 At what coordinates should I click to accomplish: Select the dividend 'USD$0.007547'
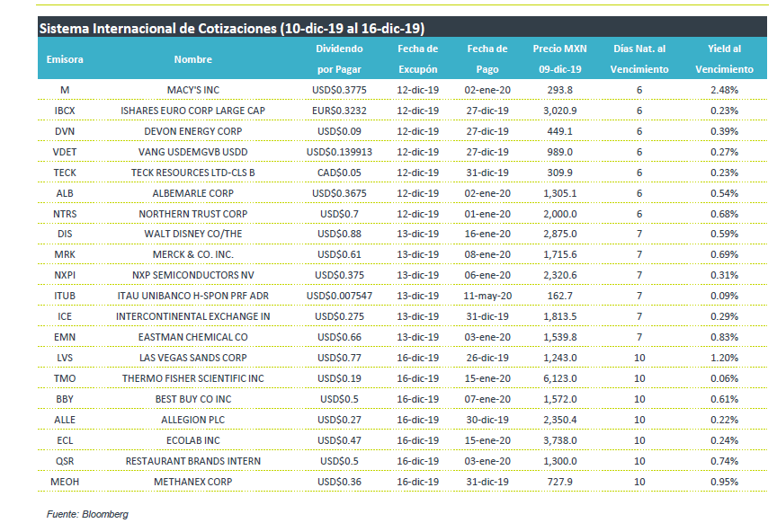[x=339, y=297]
